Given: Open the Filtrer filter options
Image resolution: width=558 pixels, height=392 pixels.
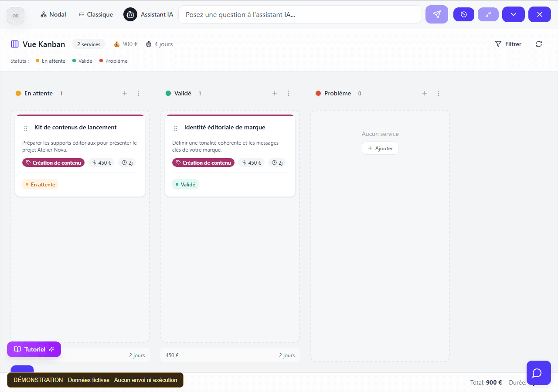Looking at the screenshot, I should (x=508, y=44).
